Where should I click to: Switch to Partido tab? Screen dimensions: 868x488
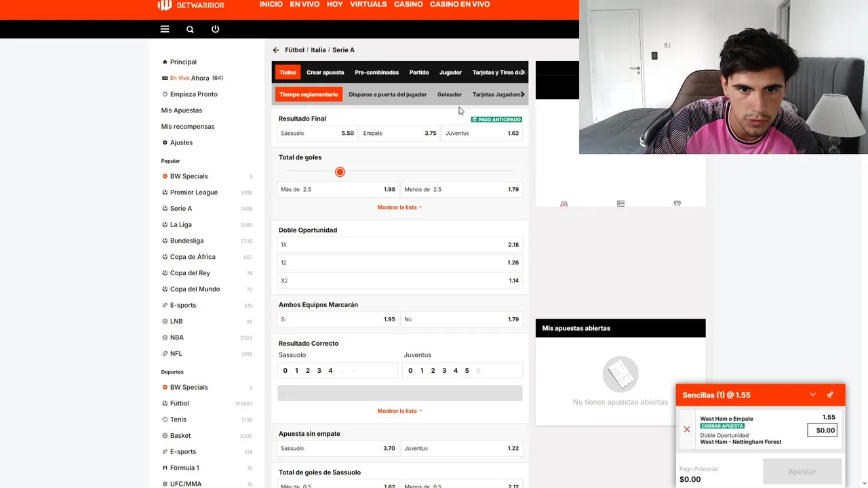[419, 73]
